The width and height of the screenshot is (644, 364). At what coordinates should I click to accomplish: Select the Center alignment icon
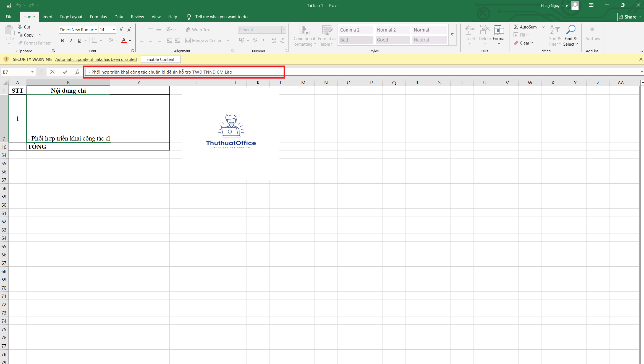(x=151, y=40)
